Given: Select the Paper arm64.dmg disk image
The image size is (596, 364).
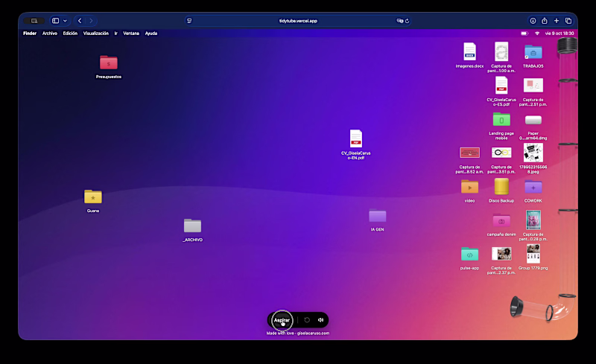Looking at the screenshot, I should pos(533,120).
